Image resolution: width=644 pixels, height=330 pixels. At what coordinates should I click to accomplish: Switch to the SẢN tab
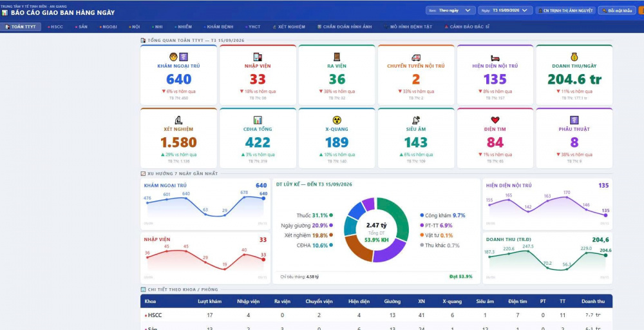click(x=81, y=26)
